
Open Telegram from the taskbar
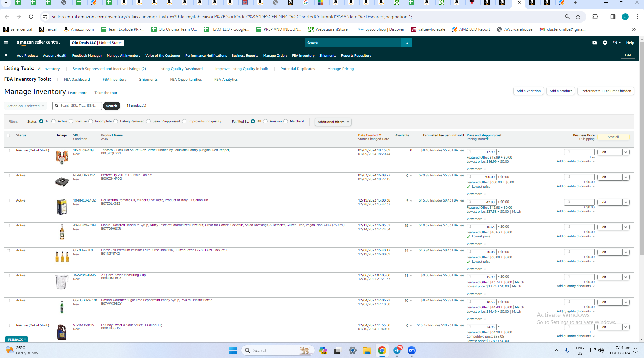pyautogui.click(x=397, y=350)
